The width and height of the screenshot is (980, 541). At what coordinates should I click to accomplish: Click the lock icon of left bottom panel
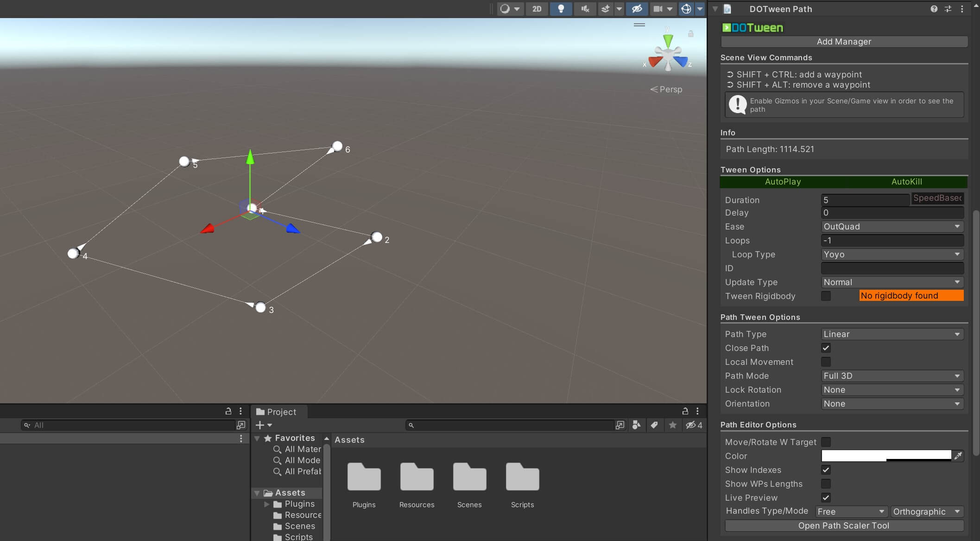[x=228, y=411]
